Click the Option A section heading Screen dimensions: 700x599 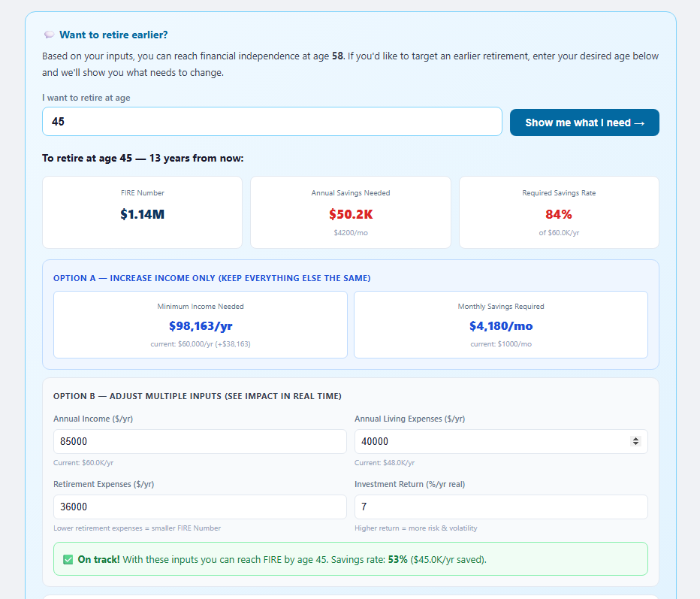click(212, 278)
